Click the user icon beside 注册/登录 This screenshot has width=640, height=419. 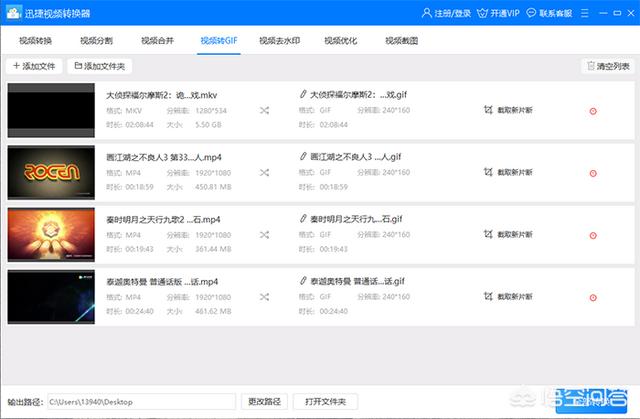pos(427,13)
